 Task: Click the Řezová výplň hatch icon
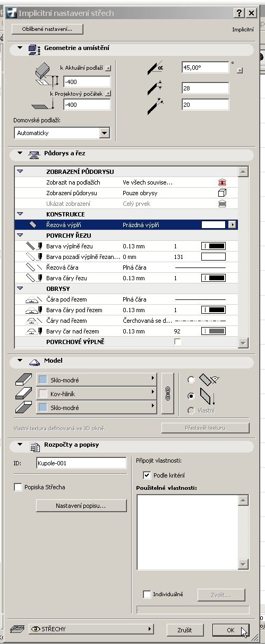pyautogui.click(x=32, y=225)
